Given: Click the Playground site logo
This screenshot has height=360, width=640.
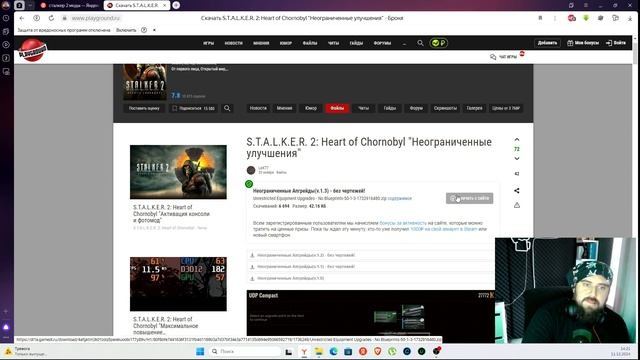Looking at the screenshot, I should click(x=33, y=50).
